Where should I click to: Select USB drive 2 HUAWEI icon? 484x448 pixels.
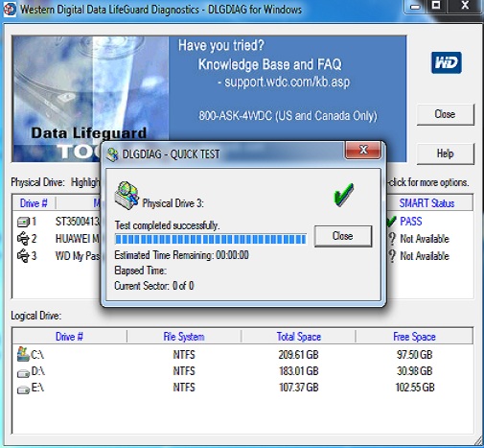pyautogui.click(x=23, y=239)
